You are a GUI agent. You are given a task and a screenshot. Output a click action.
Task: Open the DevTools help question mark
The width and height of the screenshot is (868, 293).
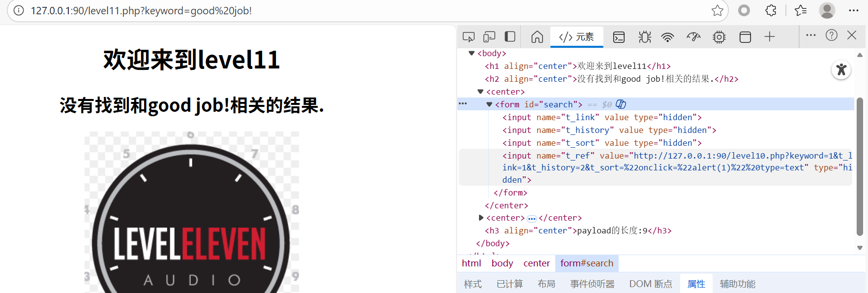(x=832, y=35)
